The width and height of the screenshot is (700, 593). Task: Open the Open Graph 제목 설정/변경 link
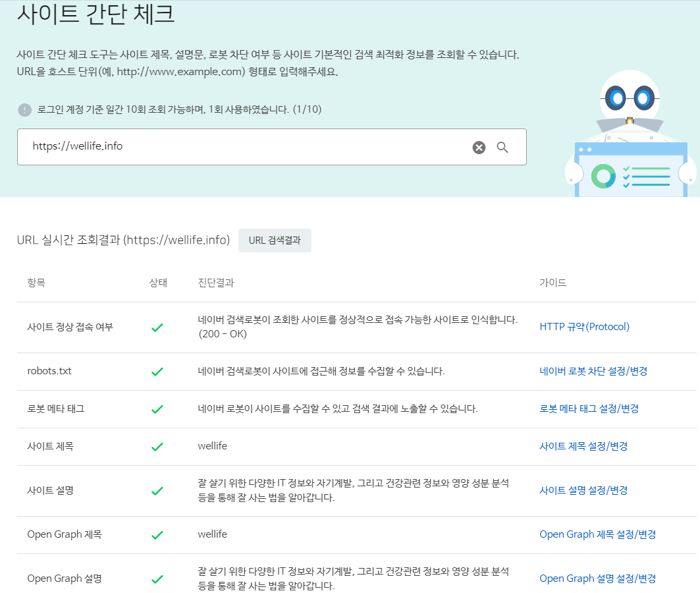(597, 534)
